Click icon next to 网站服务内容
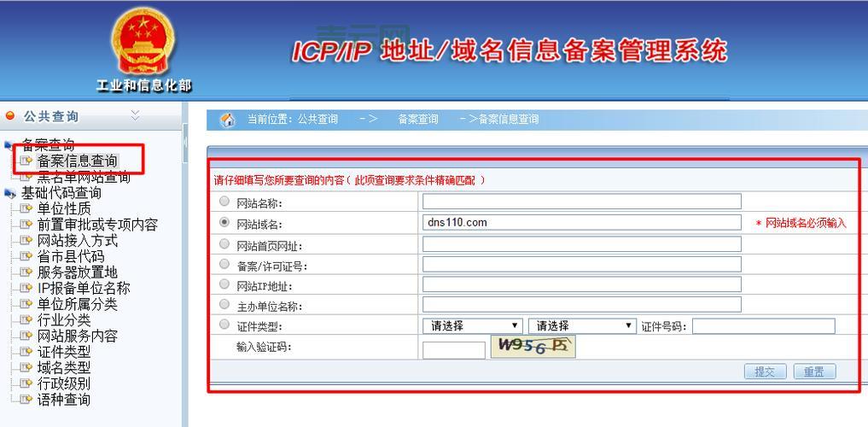Viewport: 868px width, 427px height. coord(26,336)
